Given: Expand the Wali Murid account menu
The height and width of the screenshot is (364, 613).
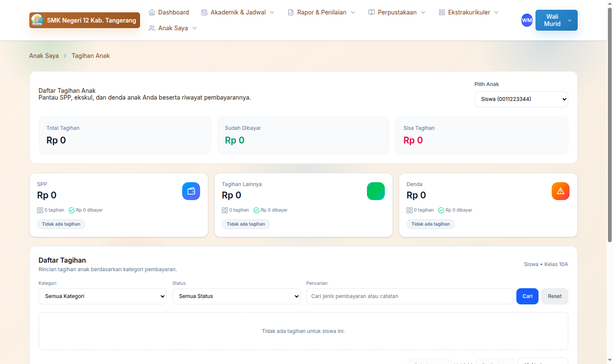Looking at the screenshot, I should pyautogui.click(x=556, y=20).
